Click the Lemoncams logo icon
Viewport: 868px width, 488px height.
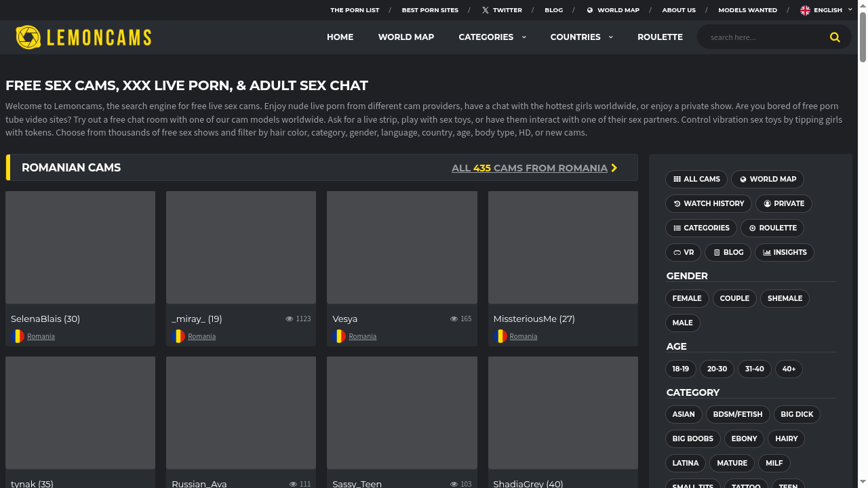pos(28,37)
